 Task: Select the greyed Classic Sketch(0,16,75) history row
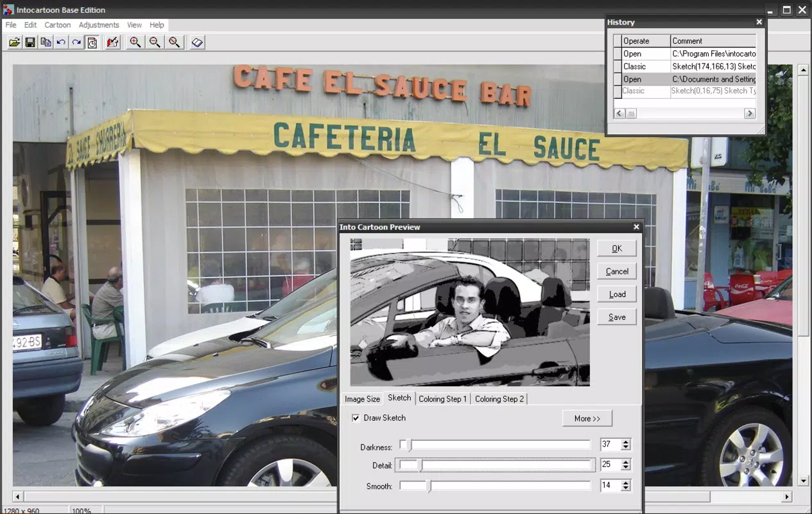[685, 91]
